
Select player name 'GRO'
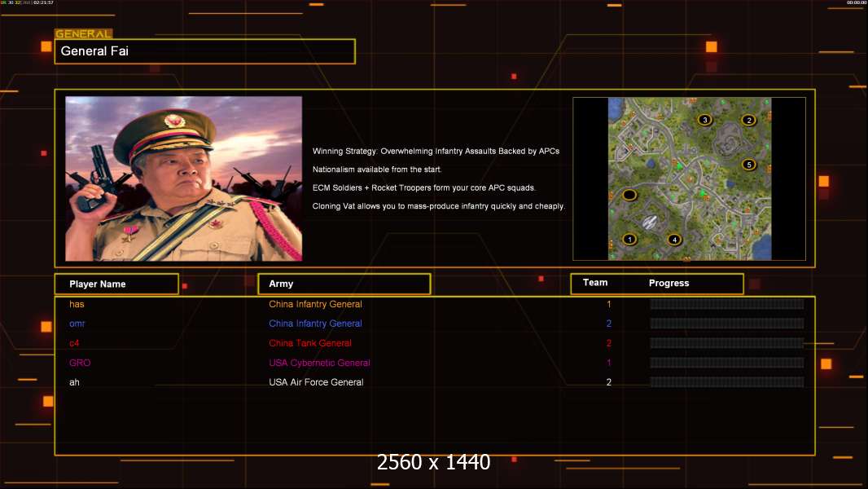coord(80,363)
